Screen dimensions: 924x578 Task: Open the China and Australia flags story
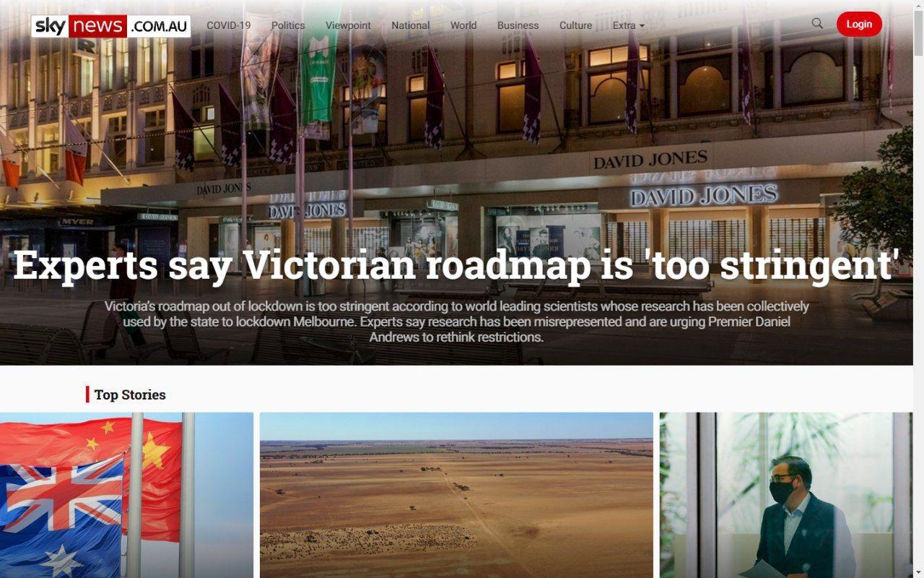(x=126, y=495)
